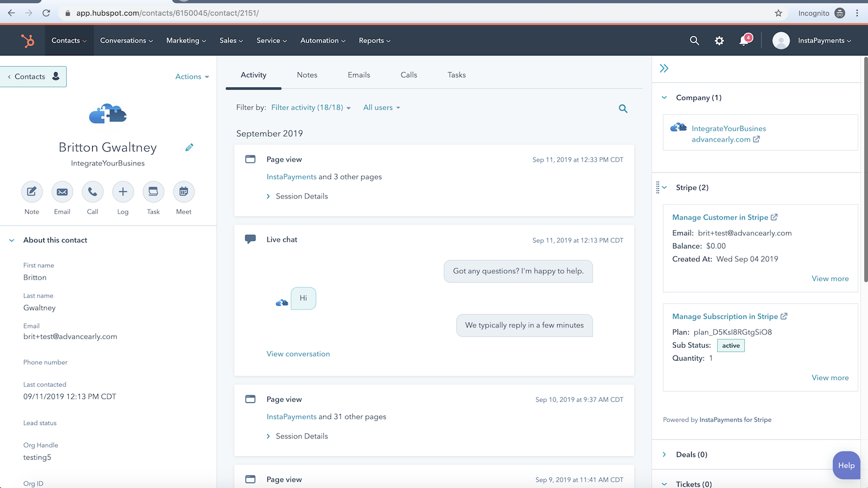Open the browser three-dot menu
868x488 pixels.
[x=857, y=13]
